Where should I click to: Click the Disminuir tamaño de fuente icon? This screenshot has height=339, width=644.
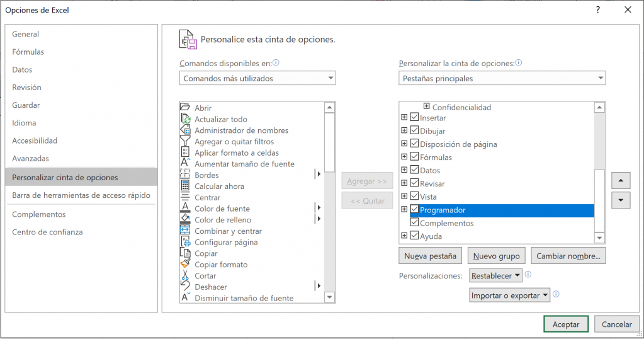point(185,297)
